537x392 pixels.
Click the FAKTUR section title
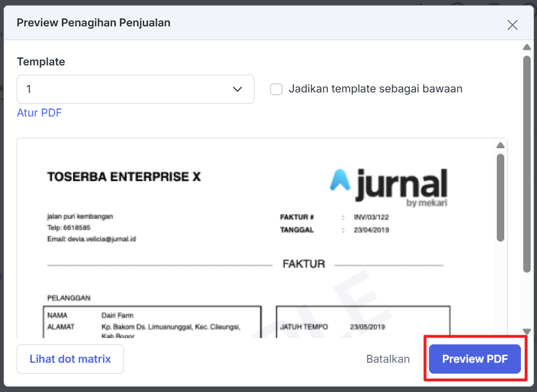click(303, 265)
